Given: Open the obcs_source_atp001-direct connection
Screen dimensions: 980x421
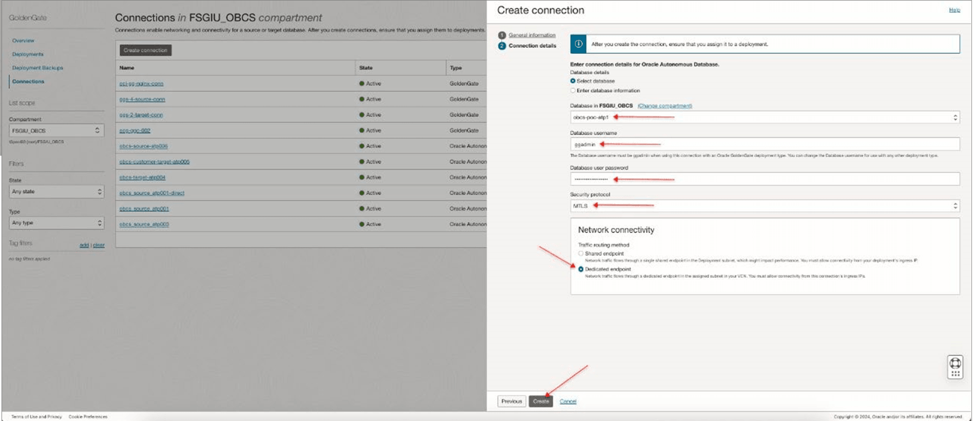Looking at the screenshot, I should tap(152, 193).
